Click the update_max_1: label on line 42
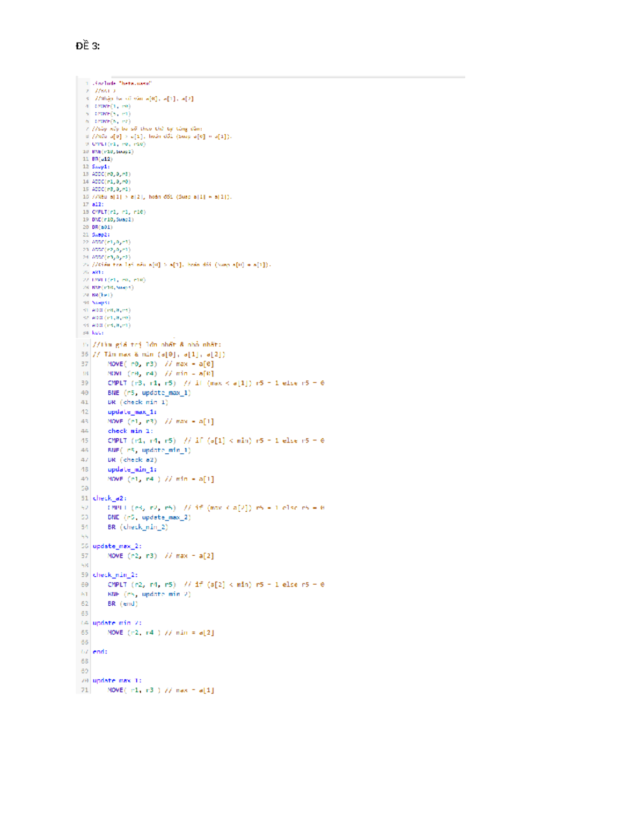This screenshot has width=644, height=834. pyautogui.click(x=132, y=412)
